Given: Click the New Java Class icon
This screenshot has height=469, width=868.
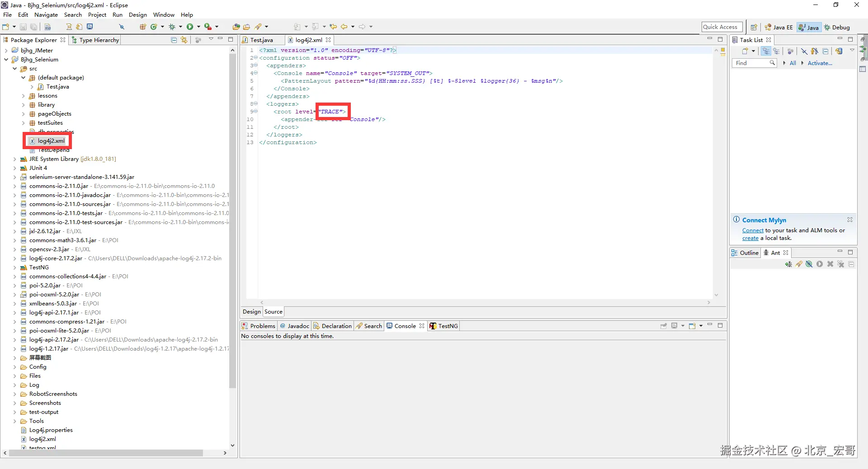Looking at the screenshot, I should tap(154, 27).
